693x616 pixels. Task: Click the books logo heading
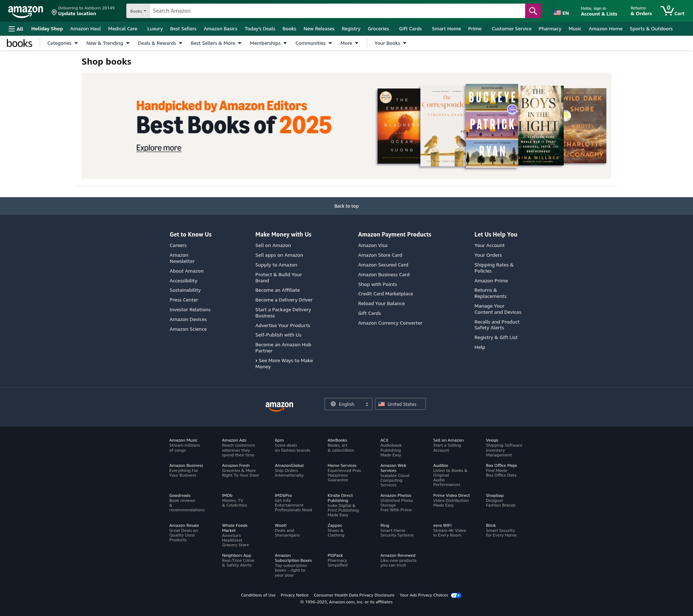point(19,43)
